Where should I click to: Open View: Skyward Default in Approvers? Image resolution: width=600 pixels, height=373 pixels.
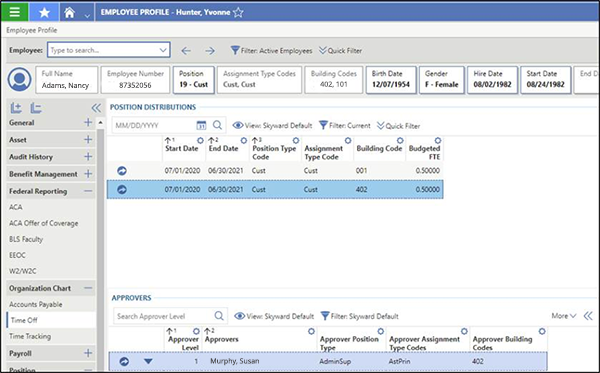coord(274,316)
